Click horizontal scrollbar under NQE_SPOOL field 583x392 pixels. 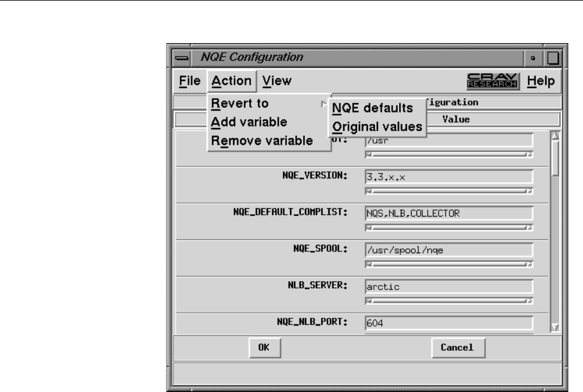click(x=449, y=265)
